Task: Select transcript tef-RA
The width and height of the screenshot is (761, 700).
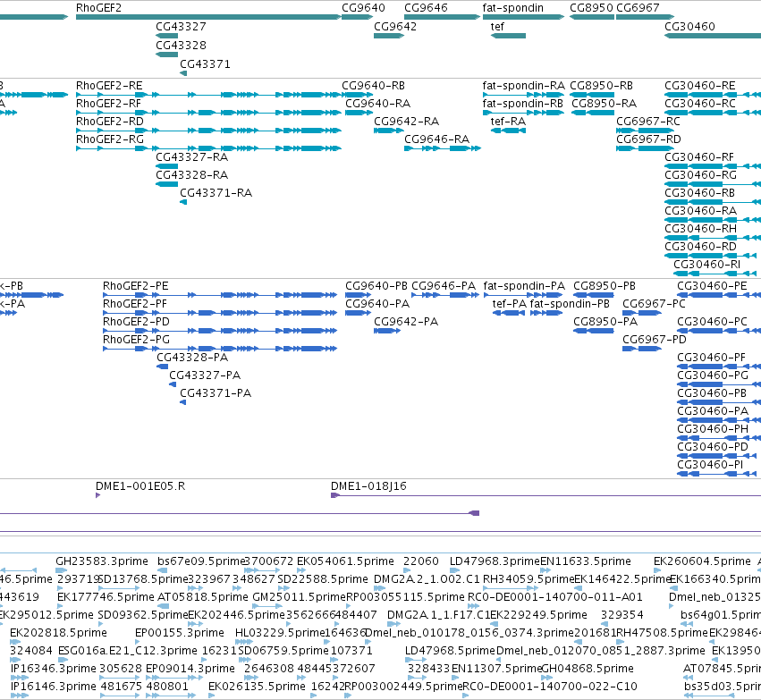Action: tap(508, 122)
